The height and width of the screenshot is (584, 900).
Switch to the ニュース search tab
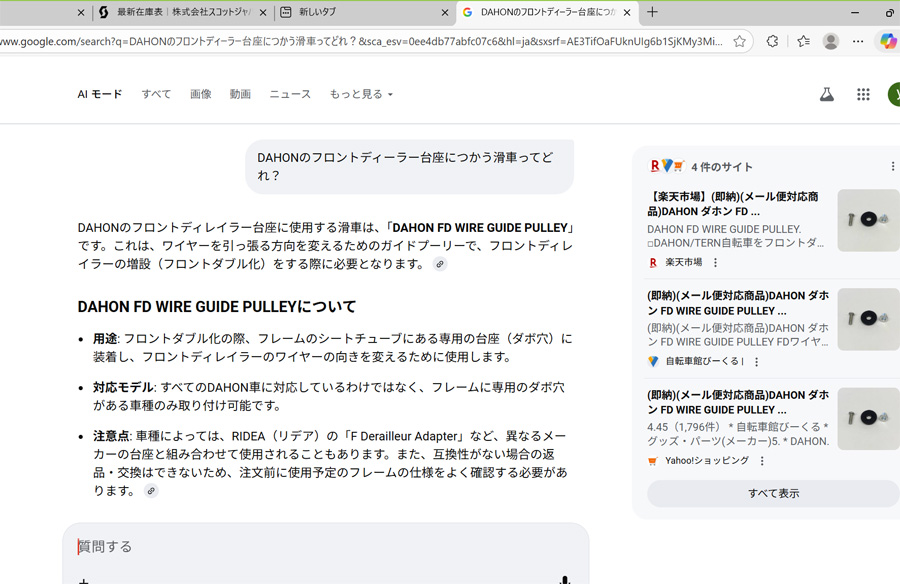pyautogui.click(x=290, y=94)
